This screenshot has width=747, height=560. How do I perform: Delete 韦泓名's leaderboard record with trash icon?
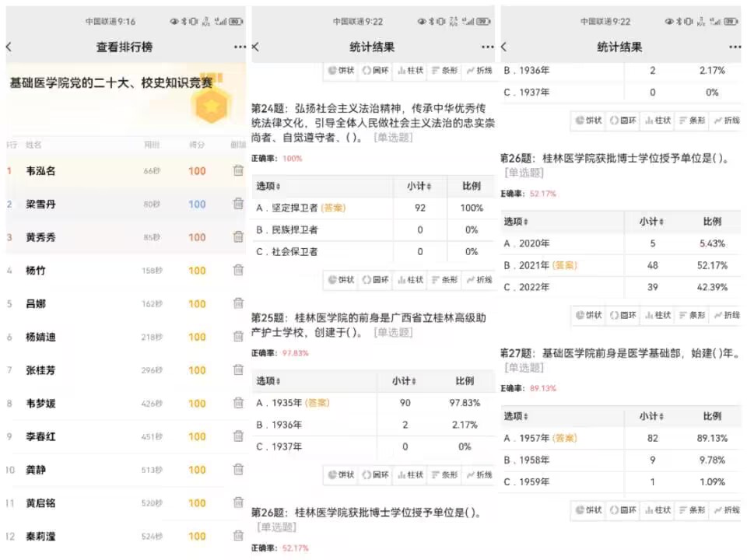(x=238, y=171)
